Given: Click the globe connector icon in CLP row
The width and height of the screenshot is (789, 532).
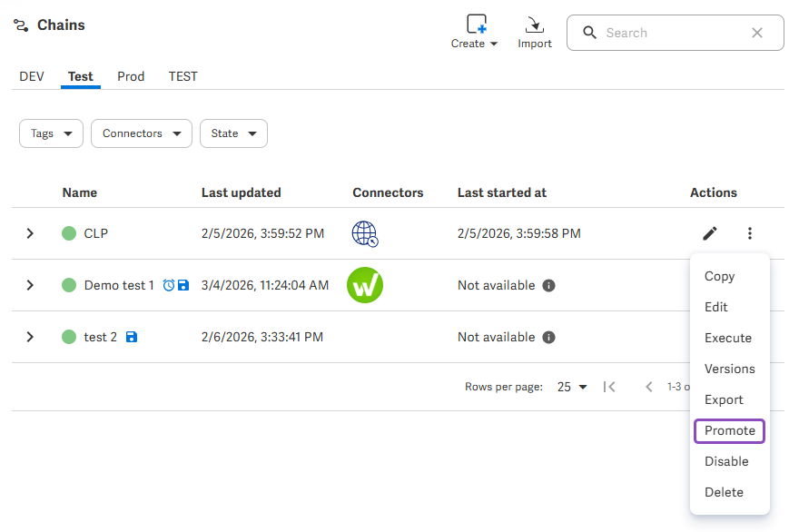Looking at the screenshot, I should pyautogui.click(x=365, y=234).
